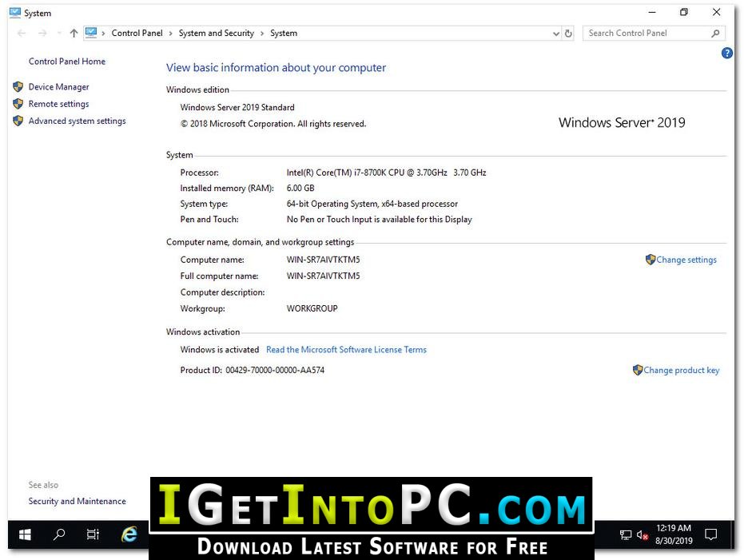
Task: Click Change settings for computer name
Action: 686,260
